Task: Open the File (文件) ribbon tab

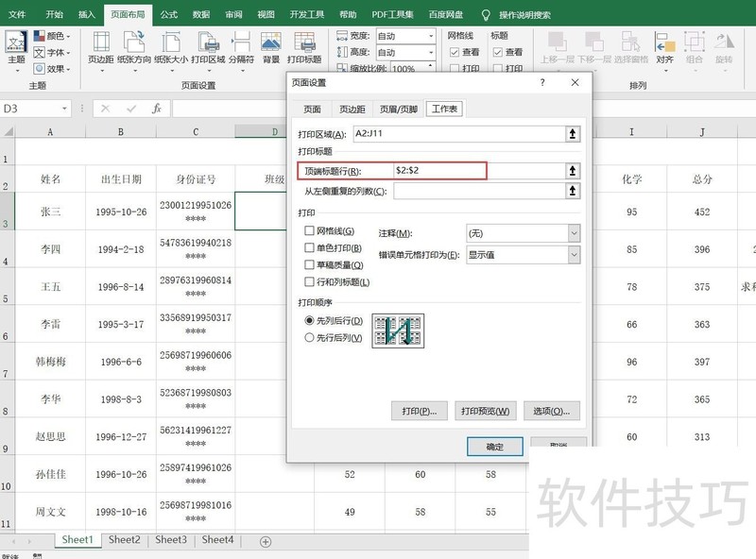Action: [17, 14]
